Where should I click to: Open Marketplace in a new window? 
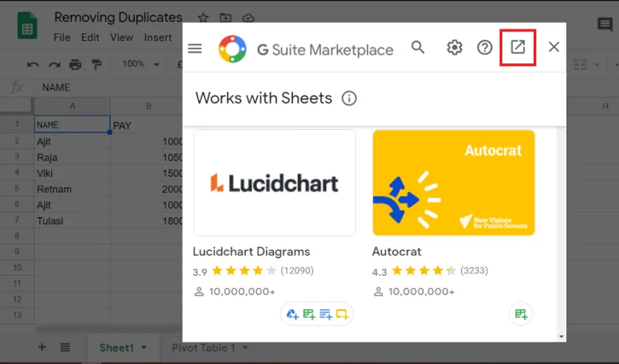point(518,47)
